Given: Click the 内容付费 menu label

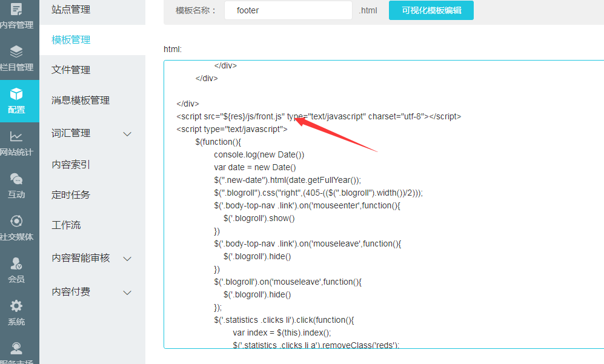Looking at the screenshot, I should [71, 291].
